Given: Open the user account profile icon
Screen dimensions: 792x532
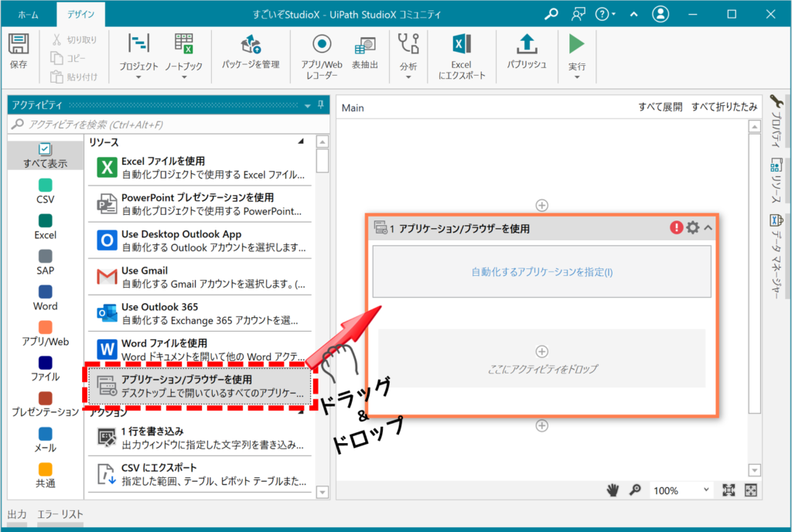Looking at the screenshot, I should click(x=661, y=14).
